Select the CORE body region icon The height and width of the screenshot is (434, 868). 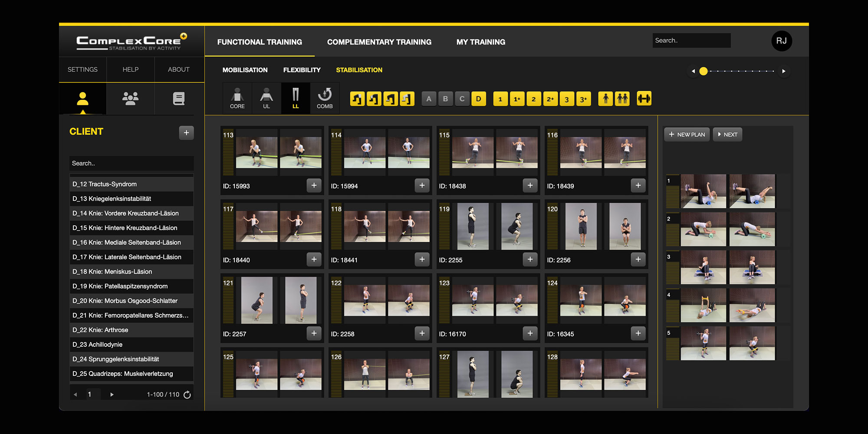point(237,99)
